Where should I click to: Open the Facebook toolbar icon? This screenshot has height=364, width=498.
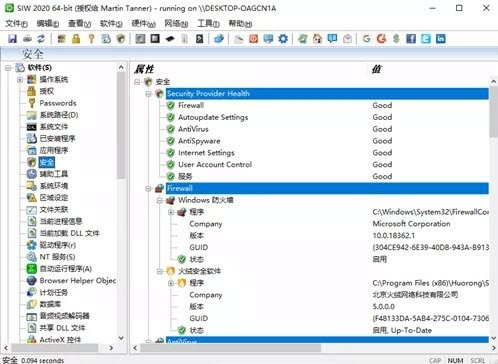pos(411,39)
